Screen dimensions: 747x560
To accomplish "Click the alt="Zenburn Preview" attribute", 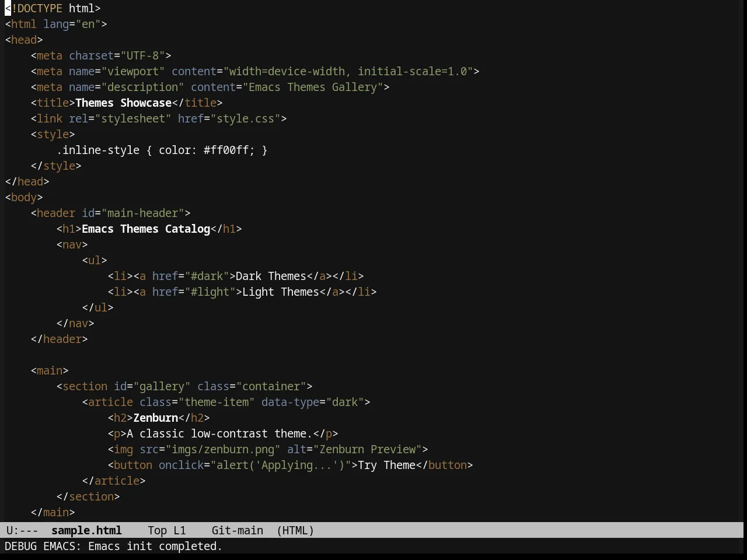I will (355, 449).
